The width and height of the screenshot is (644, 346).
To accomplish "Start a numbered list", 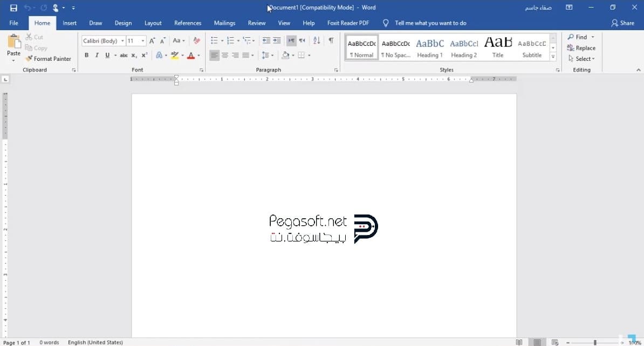I will point(230,40).
